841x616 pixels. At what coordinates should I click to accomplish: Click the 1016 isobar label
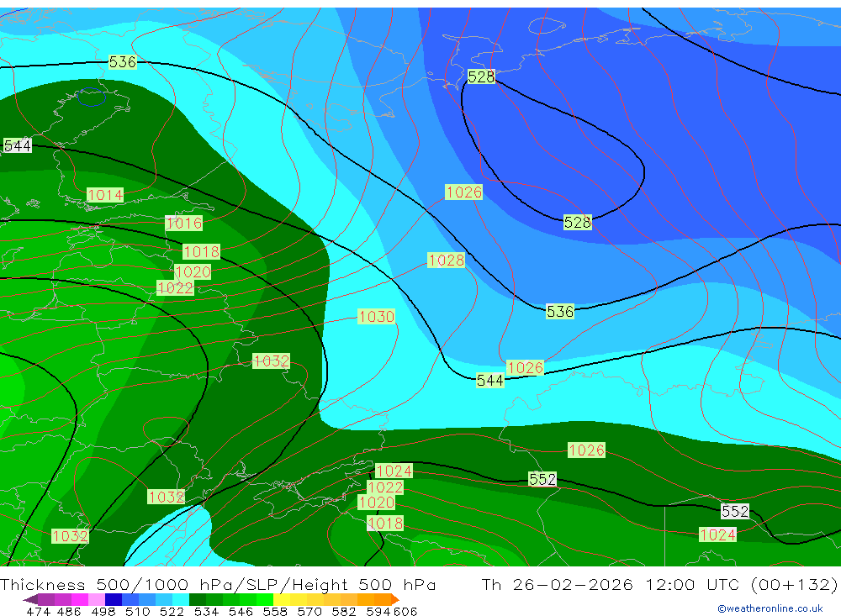click(184, 223)
